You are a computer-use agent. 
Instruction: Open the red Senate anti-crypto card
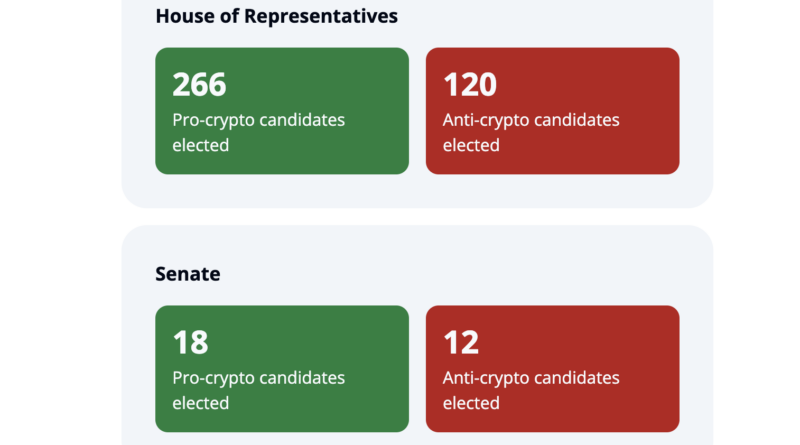(553, 369)
